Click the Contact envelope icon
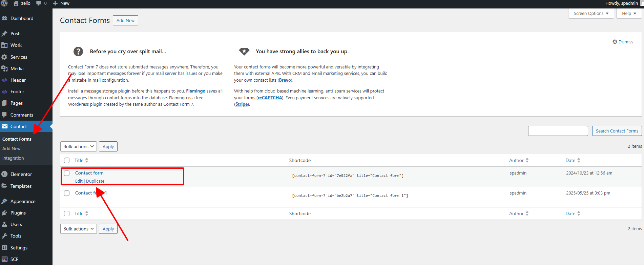The height and width of the screenshot is (265, 644). point(4,126)
